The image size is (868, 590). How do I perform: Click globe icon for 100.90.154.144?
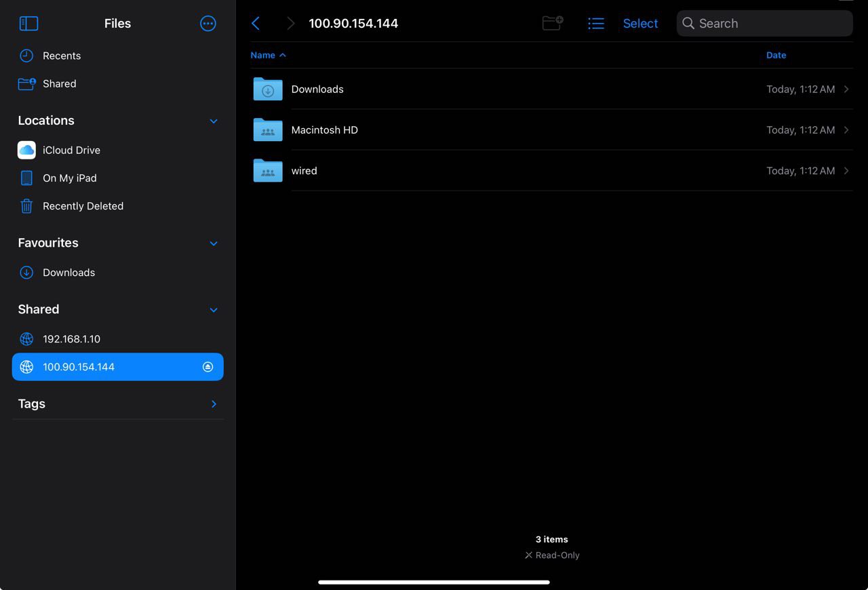pos(26,367)
